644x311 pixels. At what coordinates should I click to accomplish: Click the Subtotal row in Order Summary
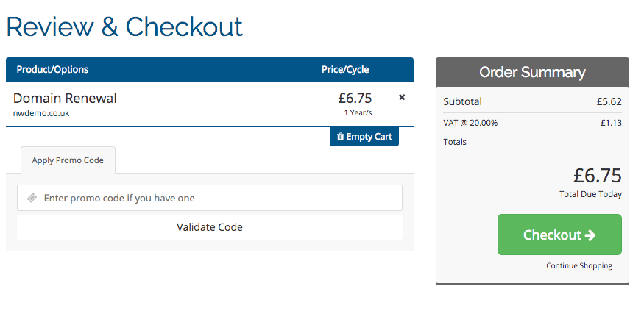point(532,101)
